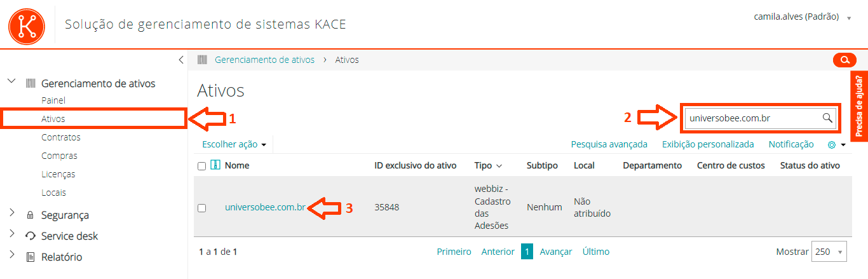
Task: Open the Mostrar 250 rows dropdown
Action: tap(829, 252)
